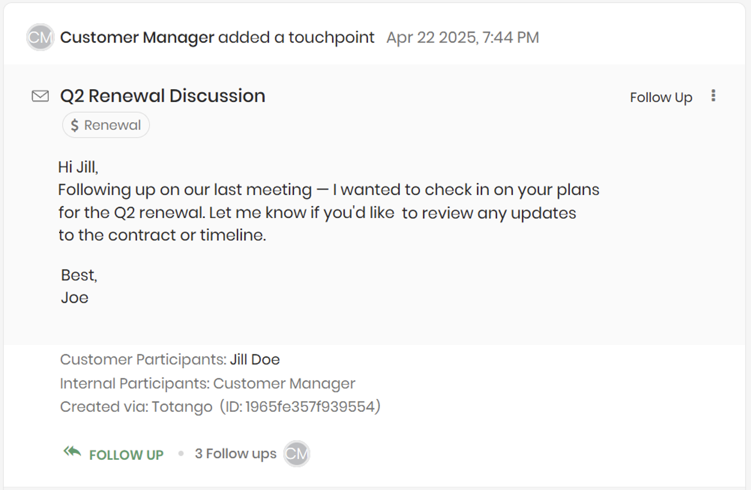This screenshot has width=751, height=490.
Task: Click the dollar sign icon in Renewal tag
Action: [75, 125]
